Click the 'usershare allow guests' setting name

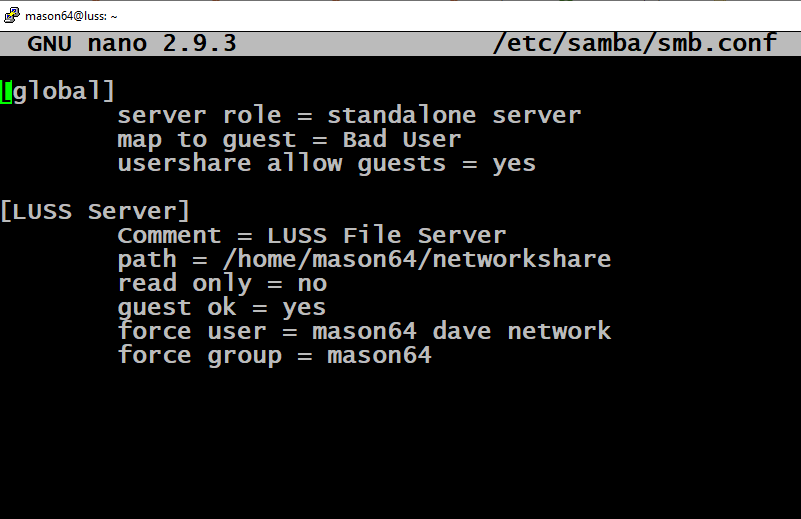coord(281,164)
